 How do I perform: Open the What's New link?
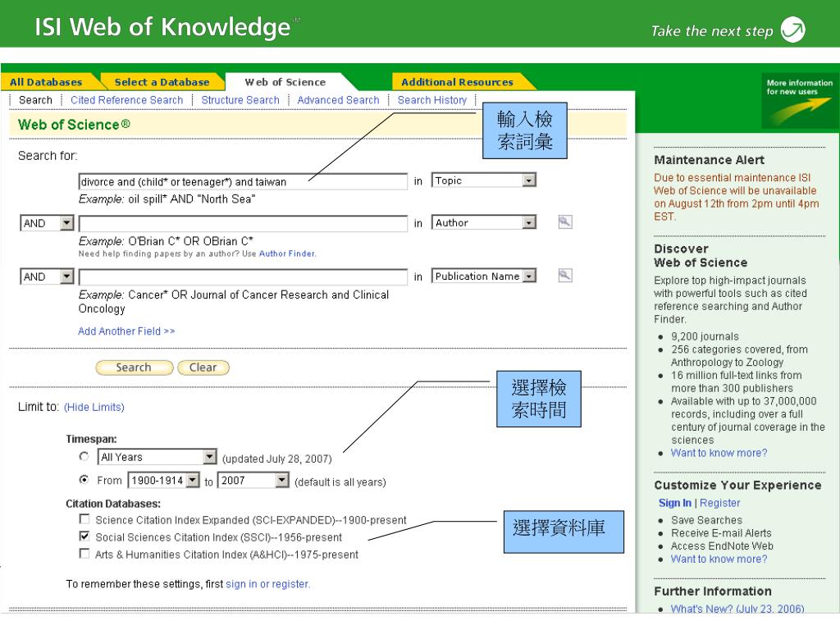coord(737,609)
